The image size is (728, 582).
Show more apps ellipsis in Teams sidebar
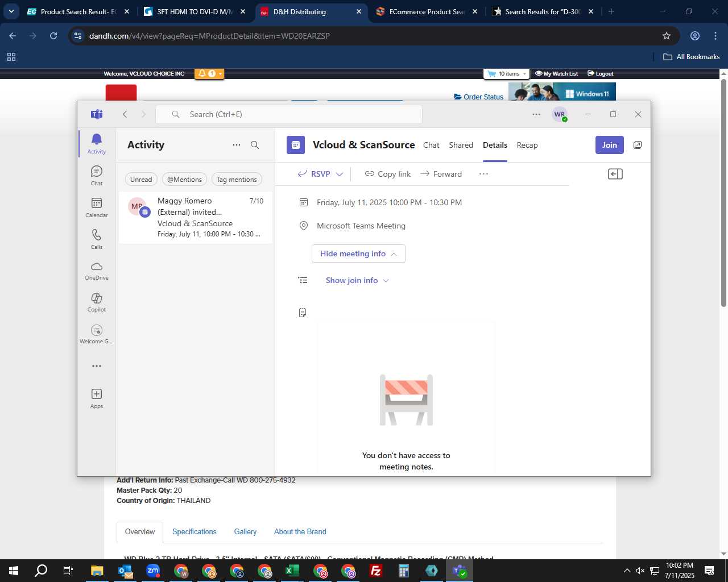[97, 366]
